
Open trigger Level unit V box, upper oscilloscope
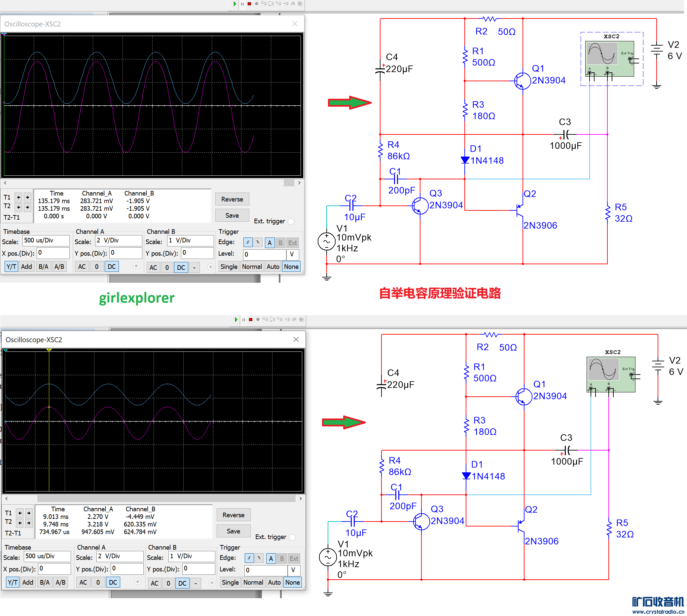[x=292, y=254]
